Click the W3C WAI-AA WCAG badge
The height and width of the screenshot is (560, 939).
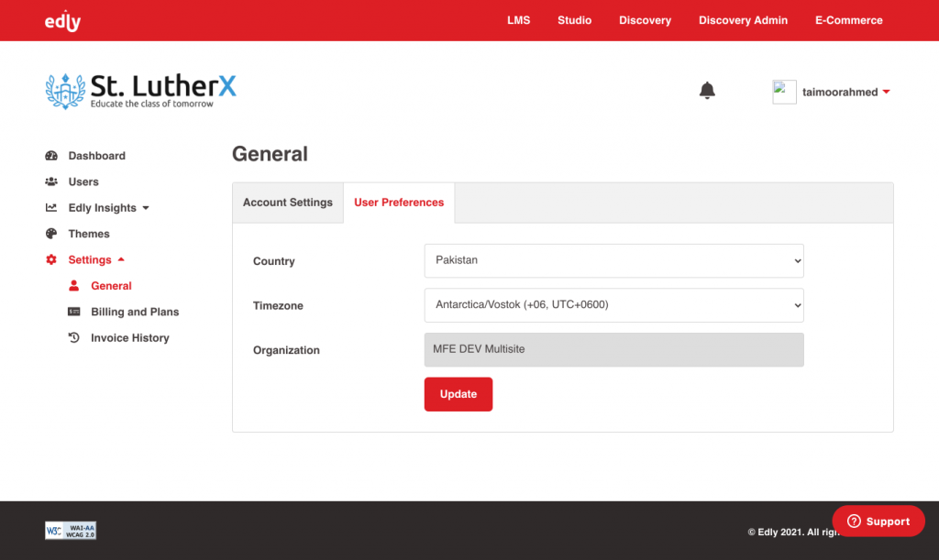71,530
